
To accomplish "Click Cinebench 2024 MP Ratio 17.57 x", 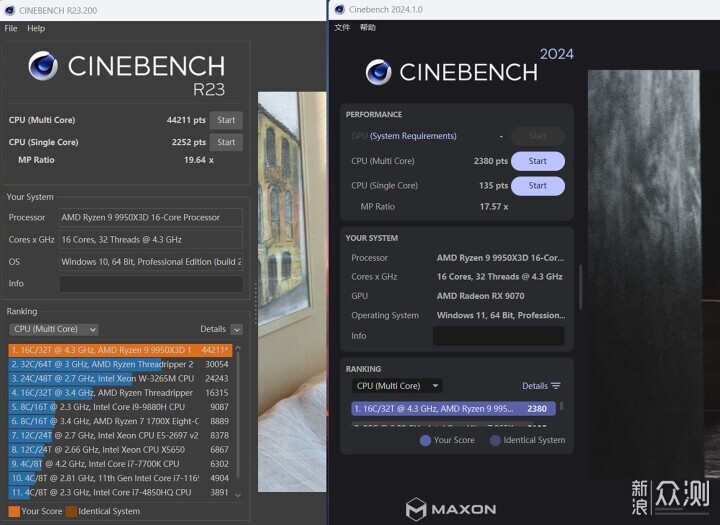I will (x=494, y=207).
